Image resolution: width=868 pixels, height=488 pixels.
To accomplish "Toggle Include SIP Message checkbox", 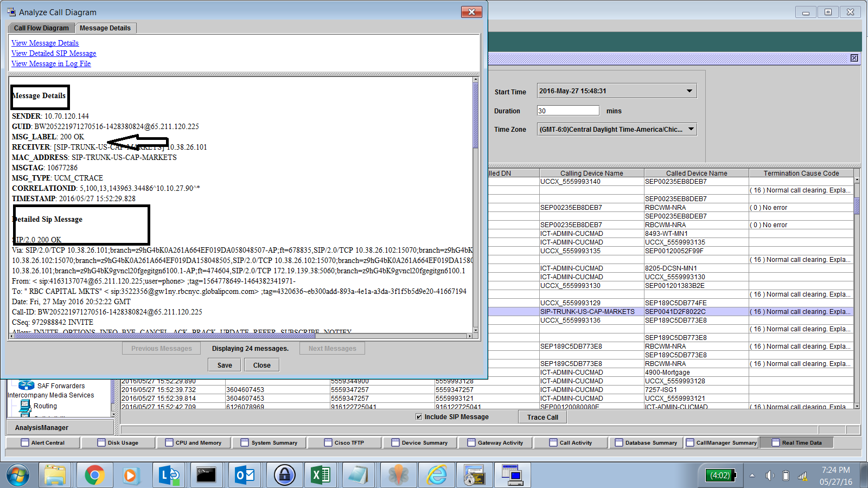I will (419, 416).
